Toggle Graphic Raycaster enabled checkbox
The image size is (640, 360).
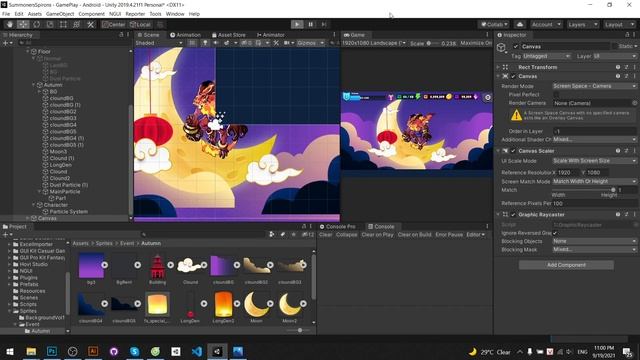tap(513, 215)
